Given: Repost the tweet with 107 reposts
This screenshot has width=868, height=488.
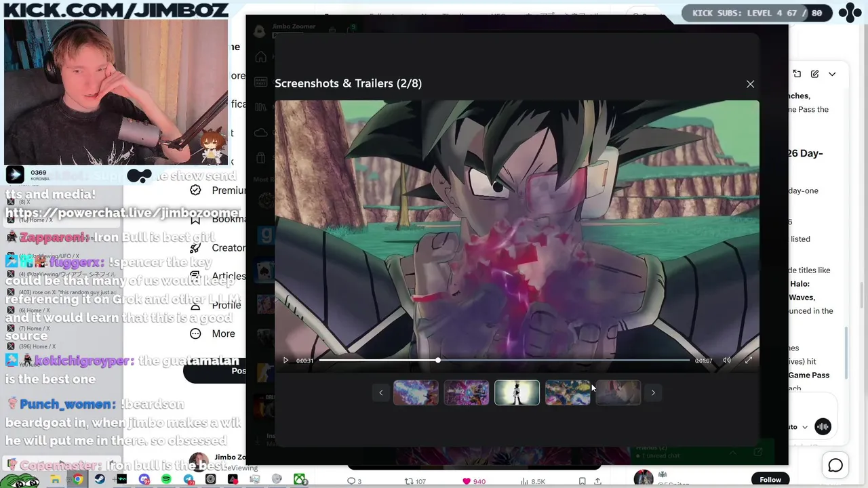Looking at the screenshot, I should (x=415, y=481).
